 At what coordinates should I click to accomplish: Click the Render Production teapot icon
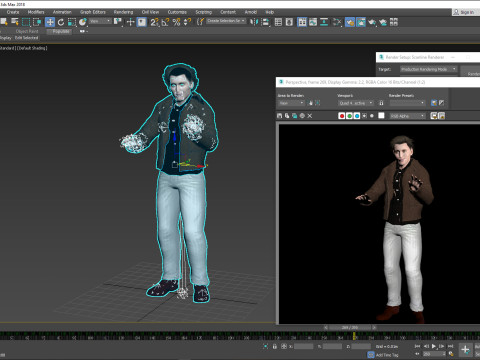pyautogui.click(x=372, y=22)
